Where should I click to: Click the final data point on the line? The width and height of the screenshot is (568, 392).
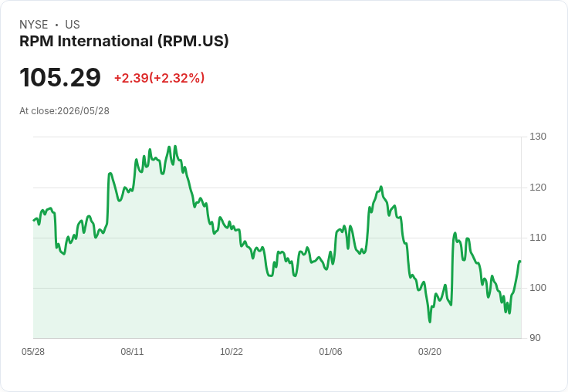pyautogui.click(x=520, y=262)
